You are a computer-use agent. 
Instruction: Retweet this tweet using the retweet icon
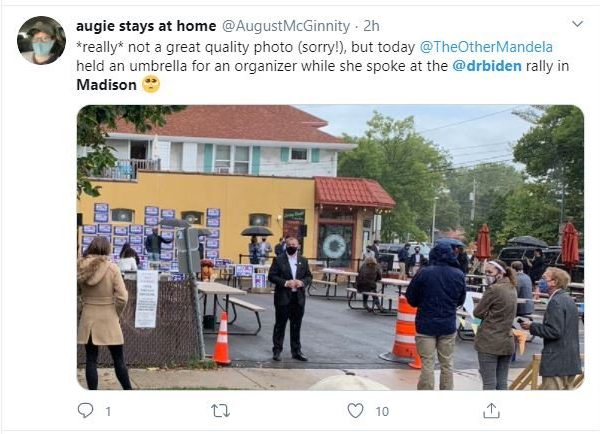coord(221,411)
